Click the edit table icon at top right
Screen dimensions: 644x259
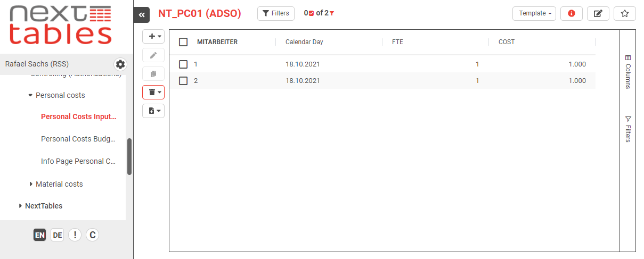tap(598, 13)
